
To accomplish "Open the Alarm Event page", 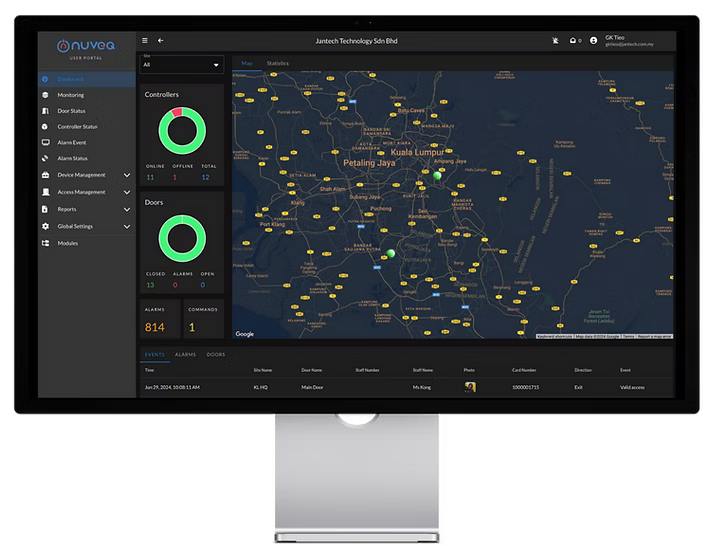I will [72, 143].
